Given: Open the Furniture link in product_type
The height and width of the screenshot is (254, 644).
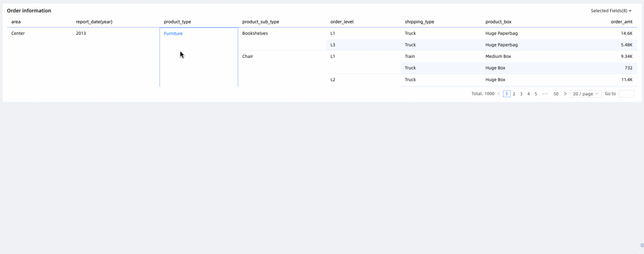Looking at the screenshot, I should (173, 34).
